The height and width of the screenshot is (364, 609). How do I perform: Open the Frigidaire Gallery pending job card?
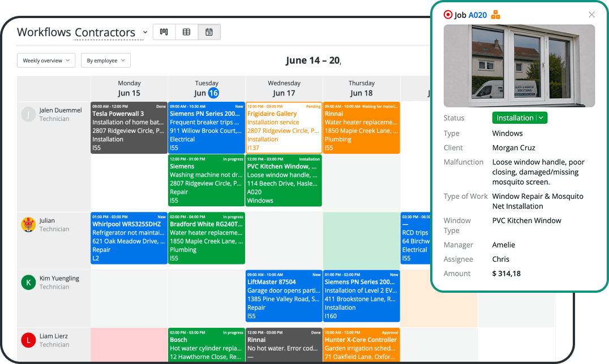(284, 128)
